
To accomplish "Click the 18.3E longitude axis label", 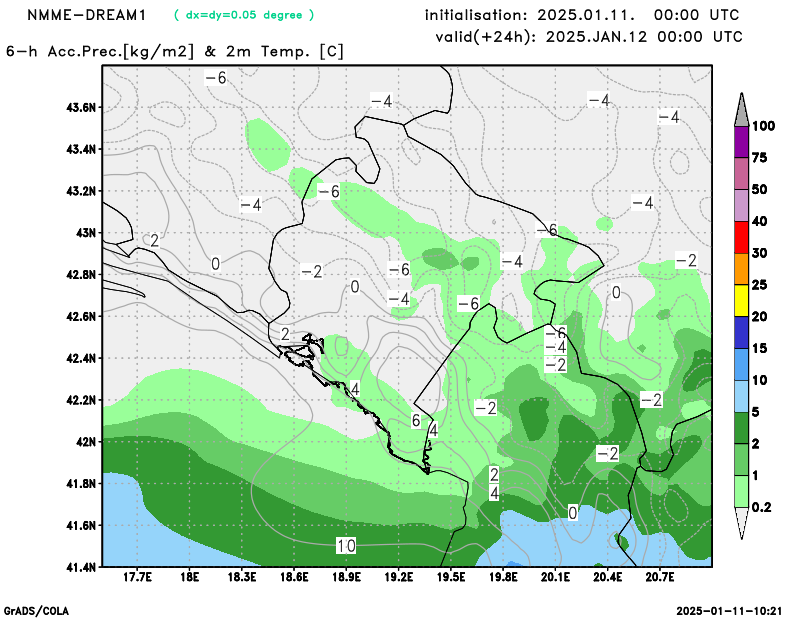I will pos(242,577).
